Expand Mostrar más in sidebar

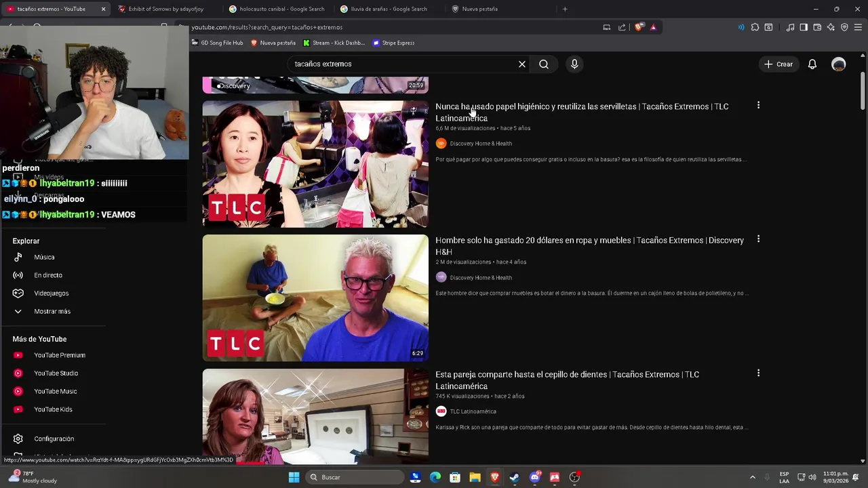click(x=53, y=311)
